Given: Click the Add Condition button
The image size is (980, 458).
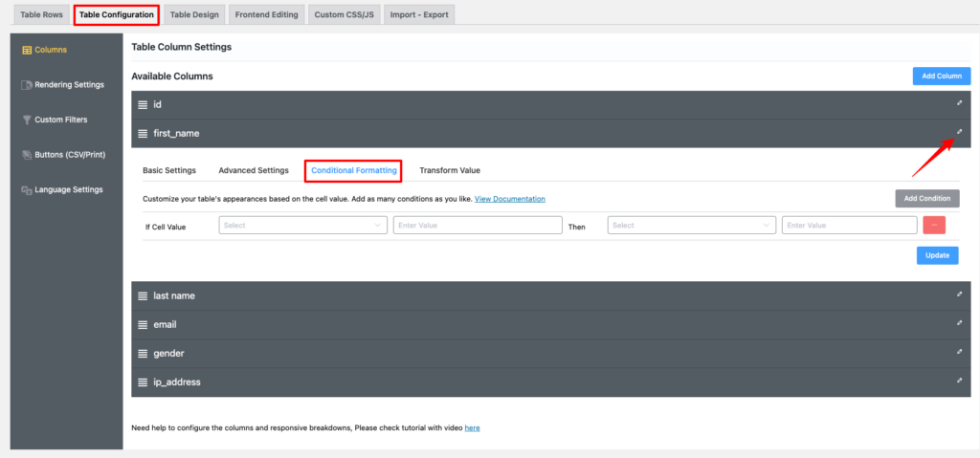Looking at the screenshot, I should pyautogui.click(x=927, y=199).
